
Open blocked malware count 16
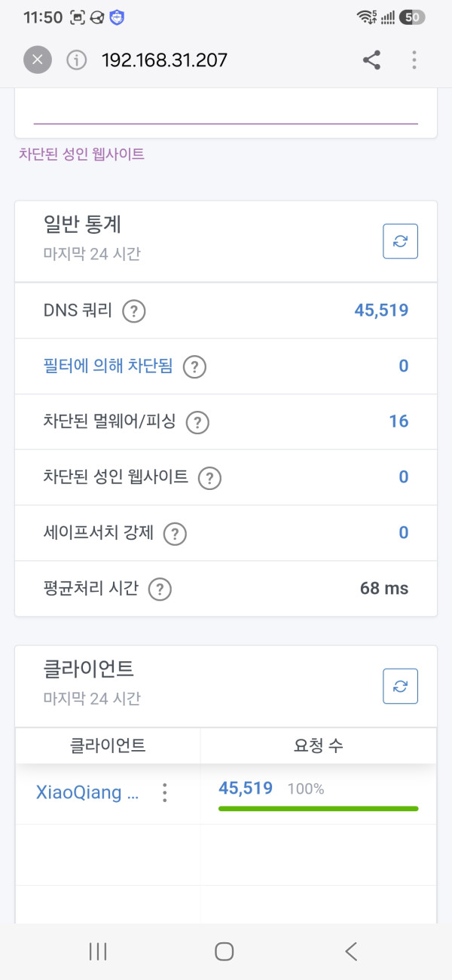click(x=399, y=421)
